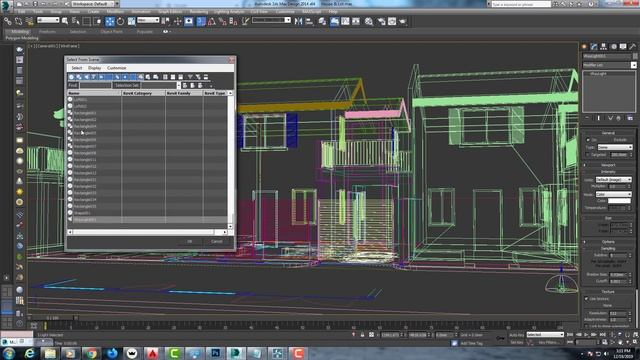Open the Modifiers menu
This screenshot has width=640, height=360.
click(x=116, y=12)
